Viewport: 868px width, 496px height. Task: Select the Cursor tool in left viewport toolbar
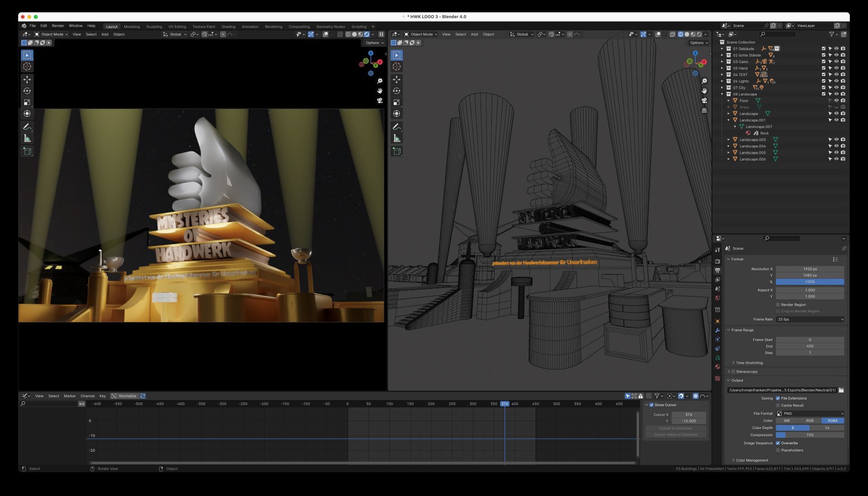[x=27, y=66]
